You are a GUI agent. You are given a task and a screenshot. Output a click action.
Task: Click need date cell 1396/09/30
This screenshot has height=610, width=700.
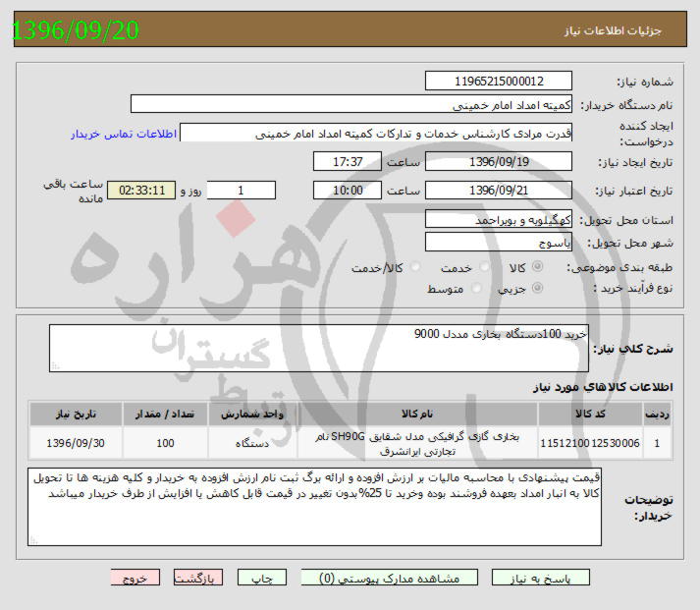76,443
